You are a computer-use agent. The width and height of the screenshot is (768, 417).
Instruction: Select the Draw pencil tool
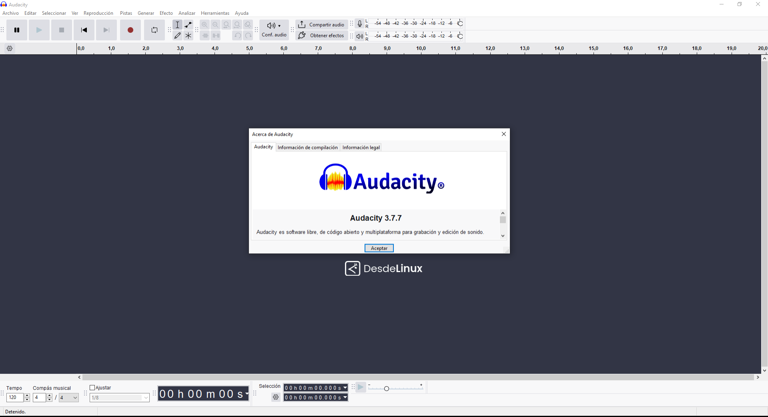tap(178, 36)
